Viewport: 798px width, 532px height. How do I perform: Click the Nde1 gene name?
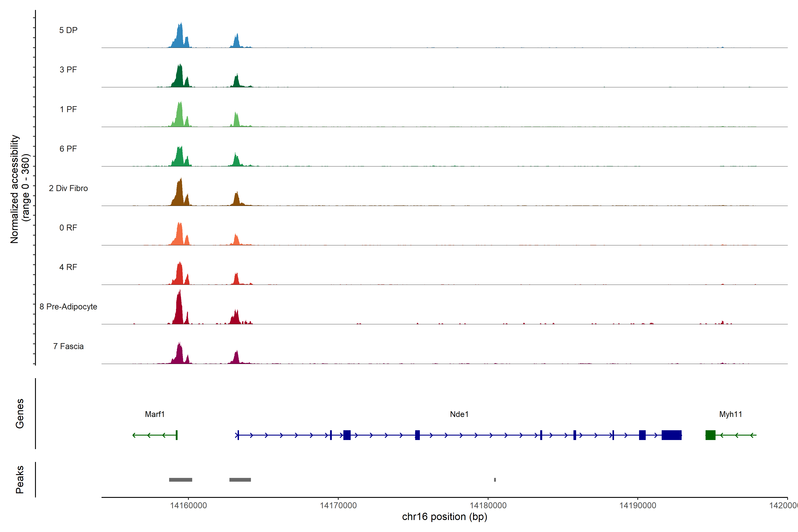(459, 414)
